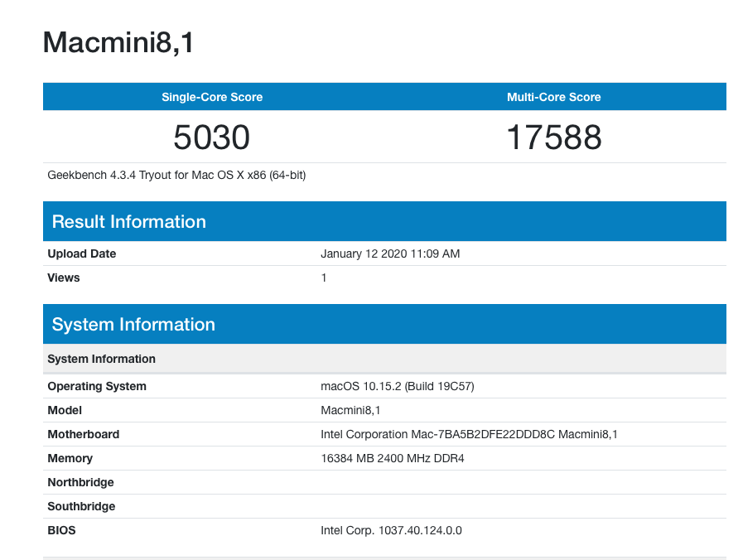
Task: Click the Operating System label
Action: pyautogui.click(x=97, y=387)
